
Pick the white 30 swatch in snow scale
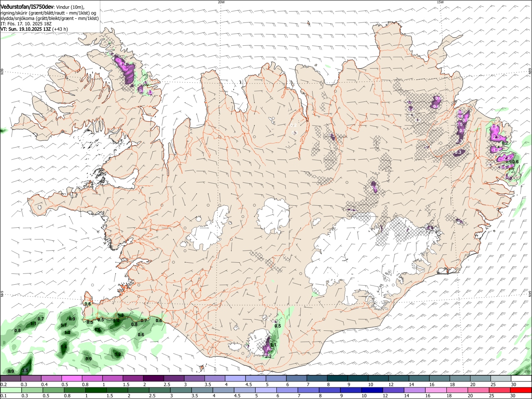pos(521,379)
